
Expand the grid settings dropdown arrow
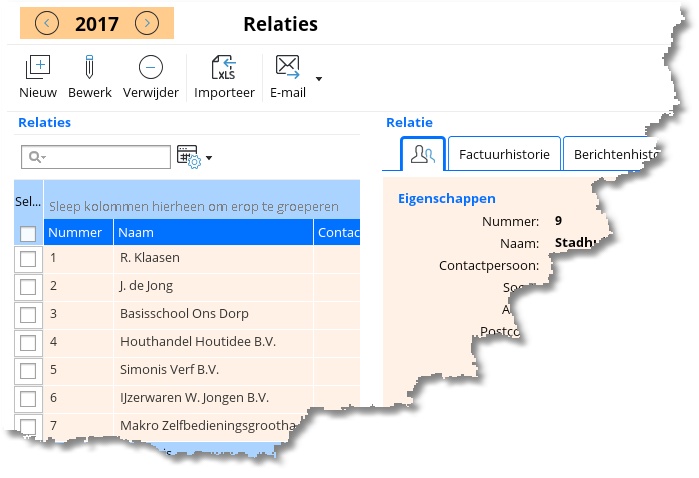tap(209, 158)
